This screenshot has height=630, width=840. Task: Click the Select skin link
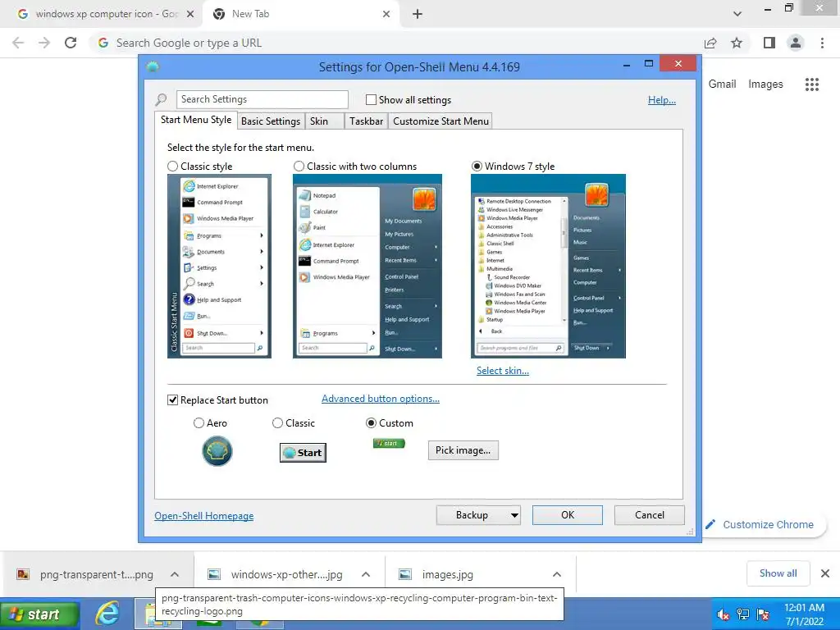pos(503,371)
